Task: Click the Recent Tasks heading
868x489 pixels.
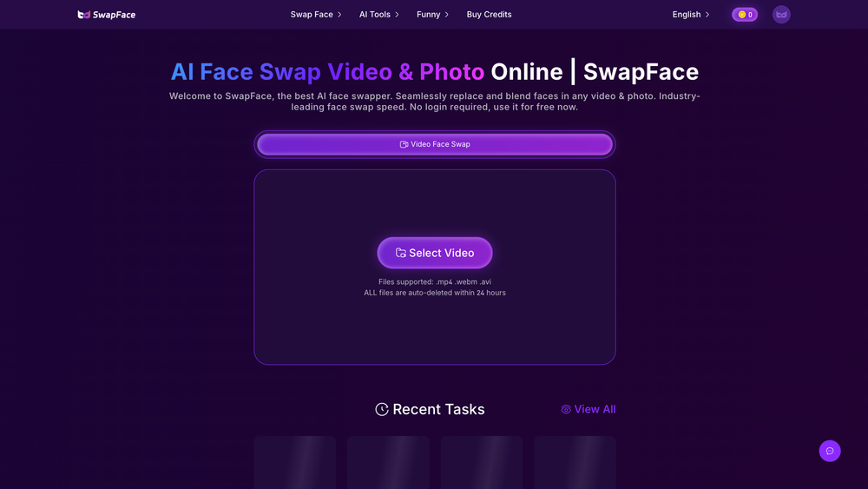Action: click(438, 409)
